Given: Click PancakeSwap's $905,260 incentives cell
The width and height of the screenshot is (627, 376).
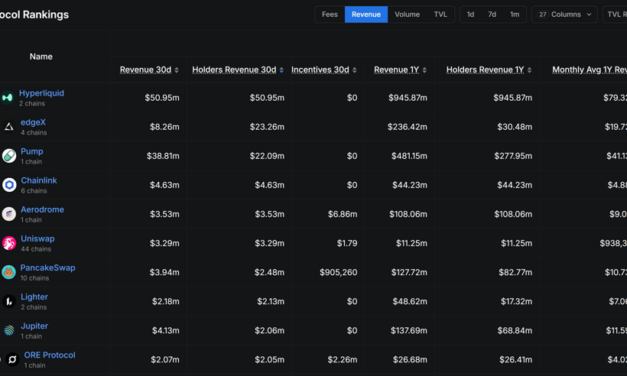Looking at the screenshot, I should coord(338,272).
